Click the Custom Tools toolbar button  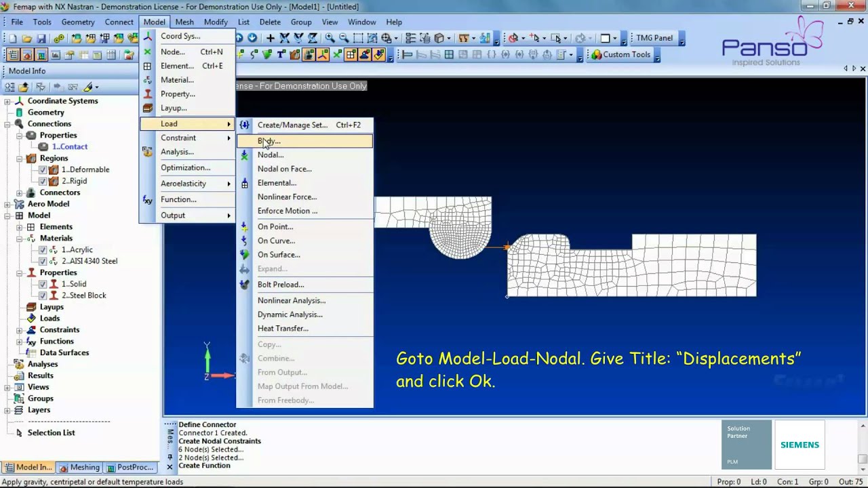[620, 55]
